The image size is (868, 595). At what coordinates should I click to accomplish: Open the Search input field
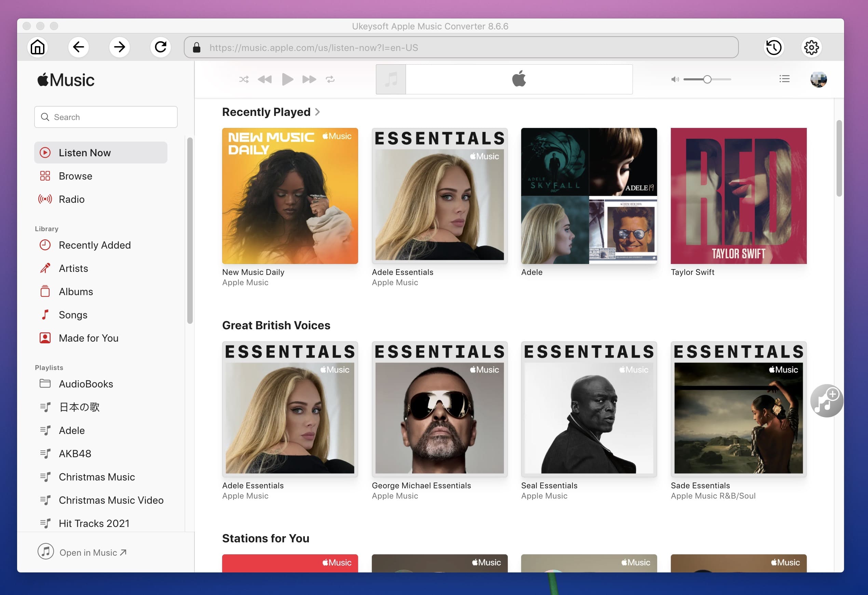pyautogui.click(x=106, y=117)
